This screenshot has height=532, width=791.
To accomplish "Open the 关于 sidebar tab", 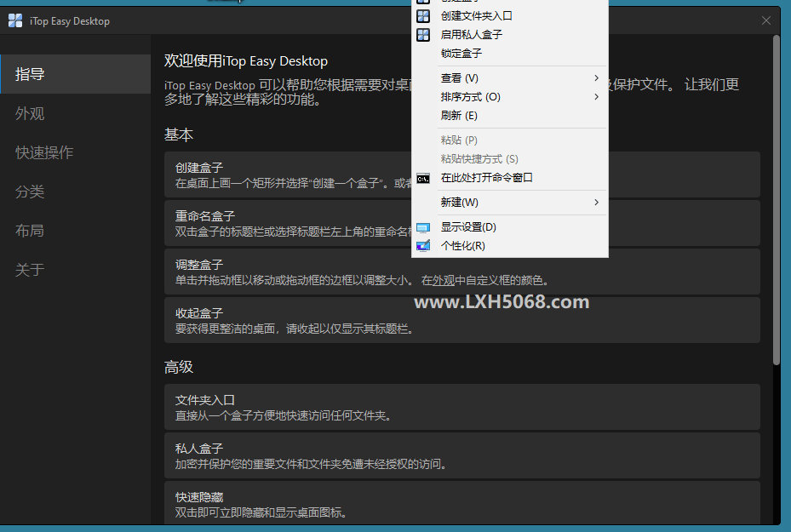I will tap(76, 270).
